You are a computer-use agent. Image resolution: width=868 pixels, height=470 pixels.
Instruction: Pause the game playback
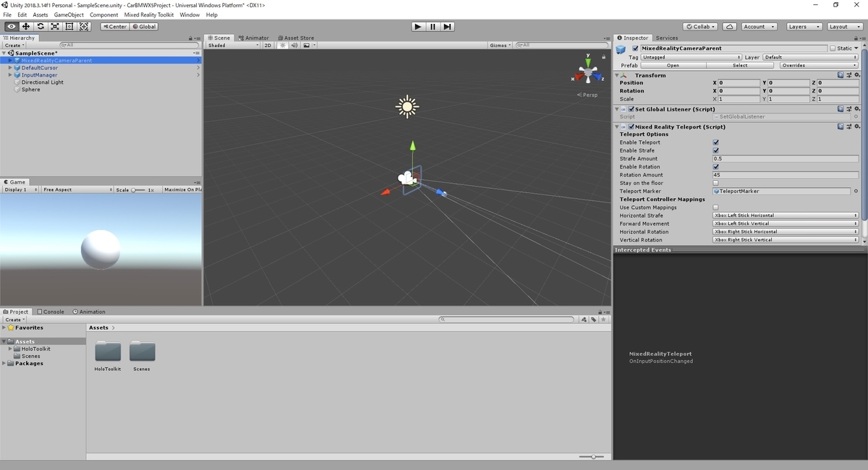[x=433, y=27]
